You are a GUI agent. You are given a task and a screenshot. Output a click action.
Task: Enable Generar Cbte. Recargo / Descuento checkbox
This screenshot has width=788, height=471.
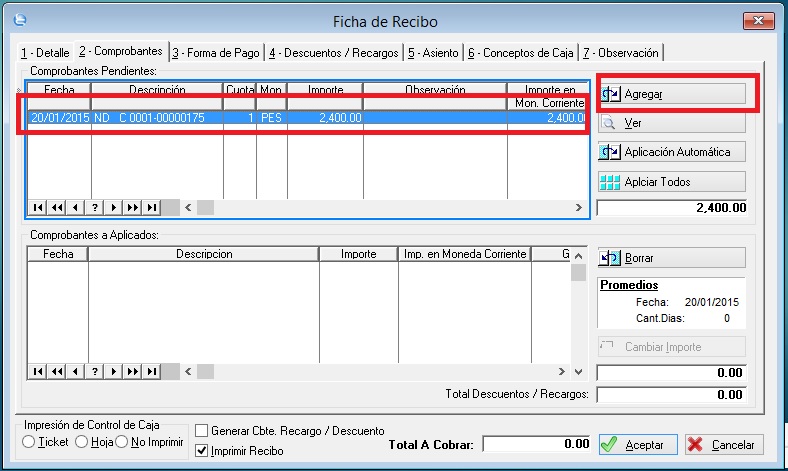pyautogui.click(x=201, y=431)
